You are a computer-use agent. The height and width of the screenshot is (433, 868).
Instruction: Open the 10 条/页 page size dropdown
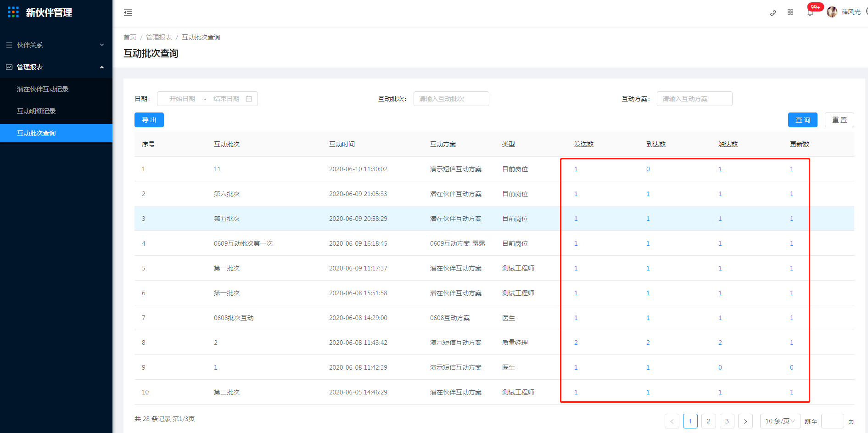tap(780, 421)
